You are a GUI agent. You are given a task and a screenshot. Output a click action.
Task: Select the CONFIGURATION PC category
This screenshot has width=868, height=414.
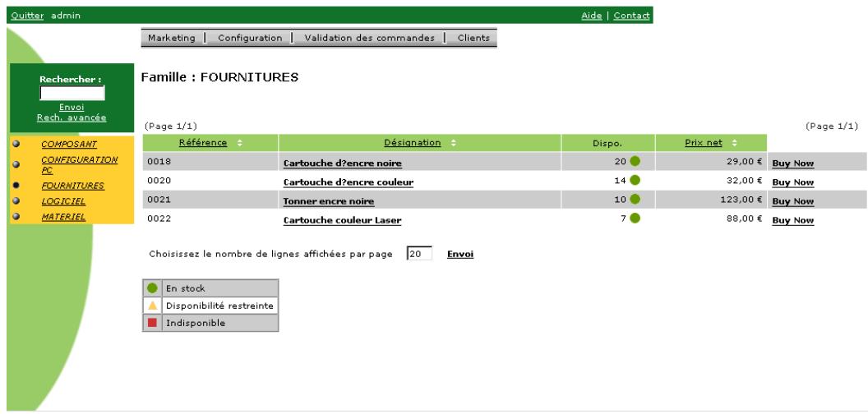click(79, 165)
